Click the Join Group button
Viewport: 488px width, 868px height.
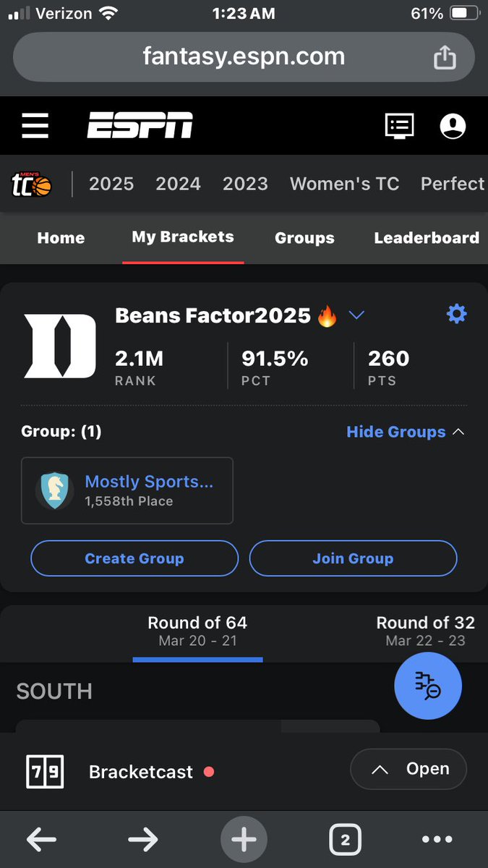pos(353,558)
